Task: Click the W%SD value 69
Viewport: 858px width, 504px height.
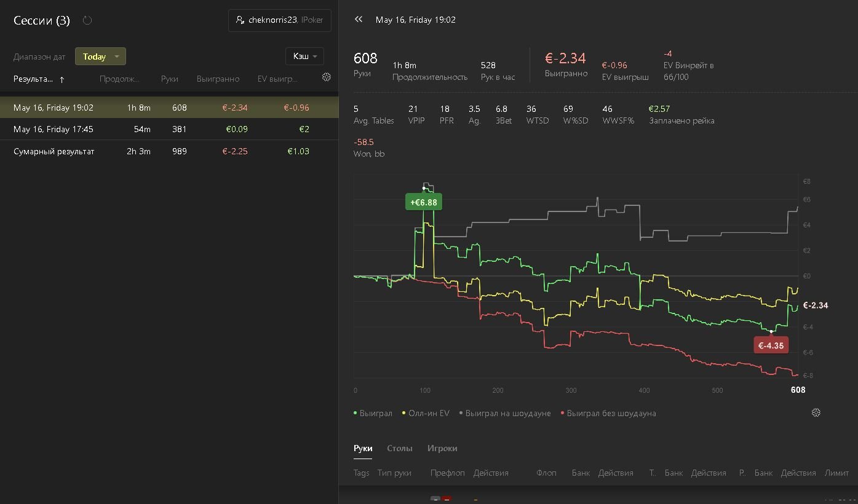Action: point(568,109)
